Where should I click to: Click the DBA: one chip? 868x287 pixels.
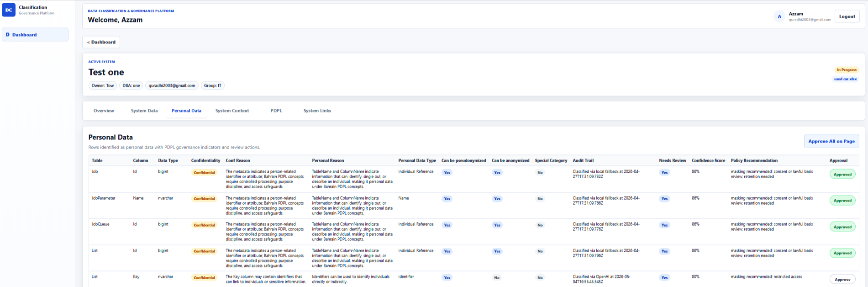(131, 85)
